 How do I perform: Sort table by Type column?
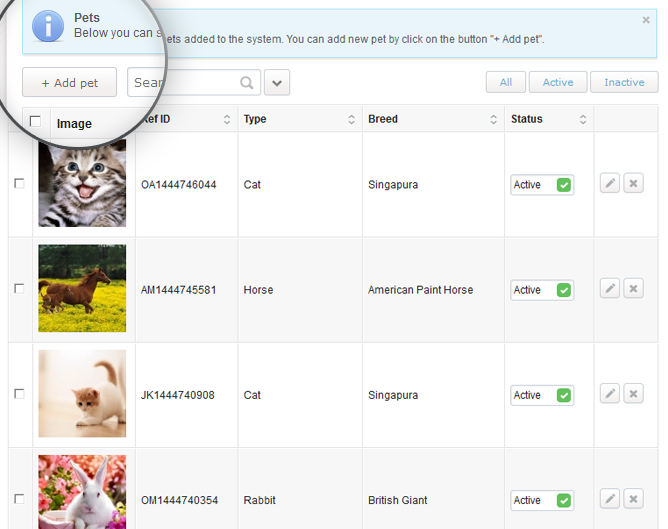(x=351, y=119)
